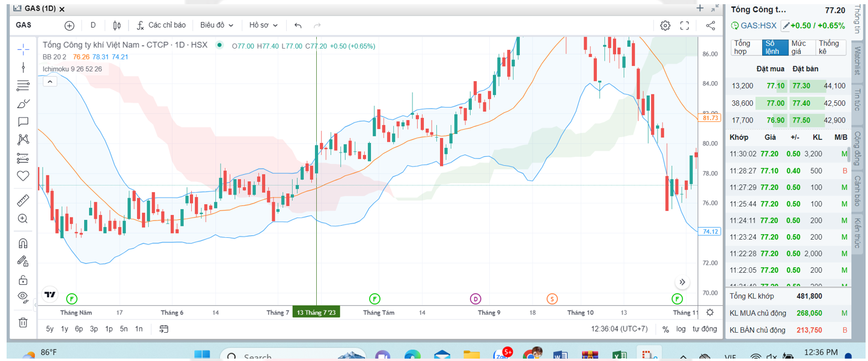Open Các chỉ báo indicators dialog

tap(161, 25)
